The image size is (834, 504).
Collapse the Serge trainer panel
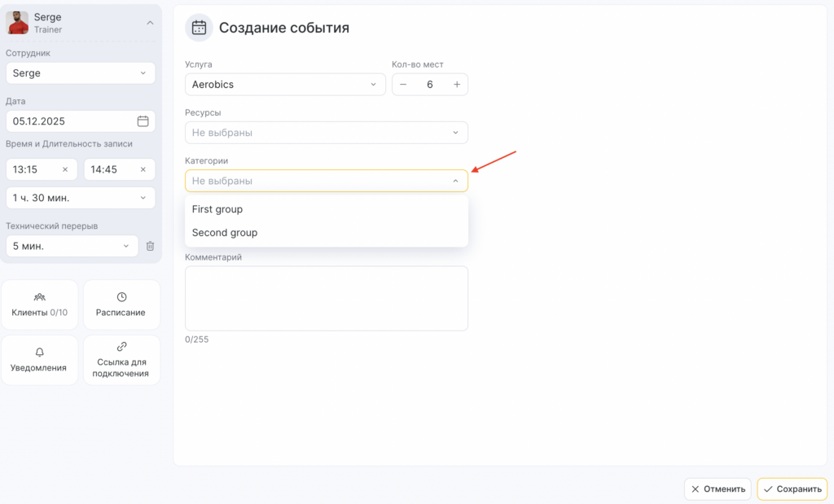click(150, 23)
